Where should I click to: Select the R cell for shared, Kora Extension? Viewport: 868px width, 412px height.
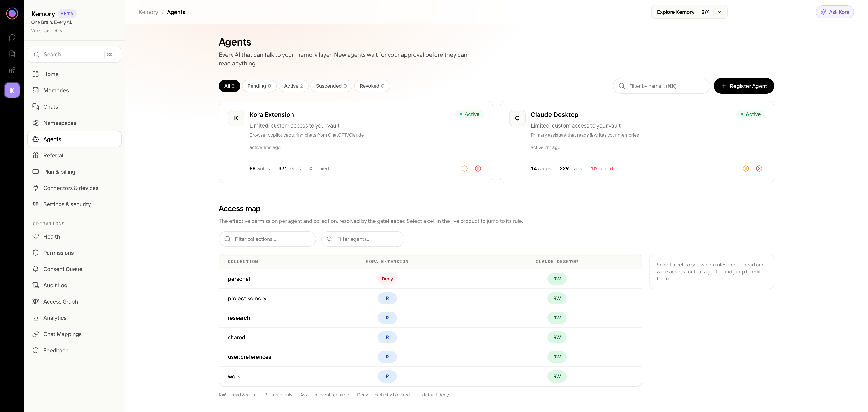pyautogui.click(x=387, y=338)
